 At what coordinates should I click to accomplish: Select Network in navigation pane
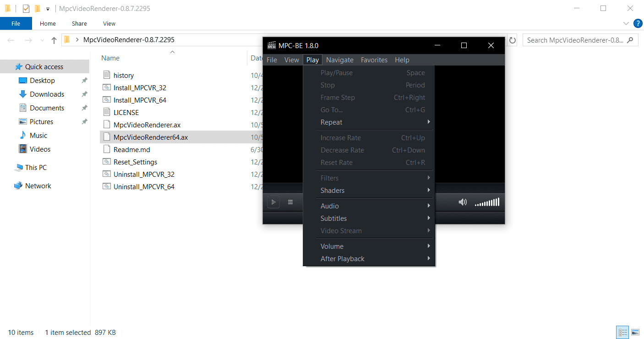tap(38, 186)
